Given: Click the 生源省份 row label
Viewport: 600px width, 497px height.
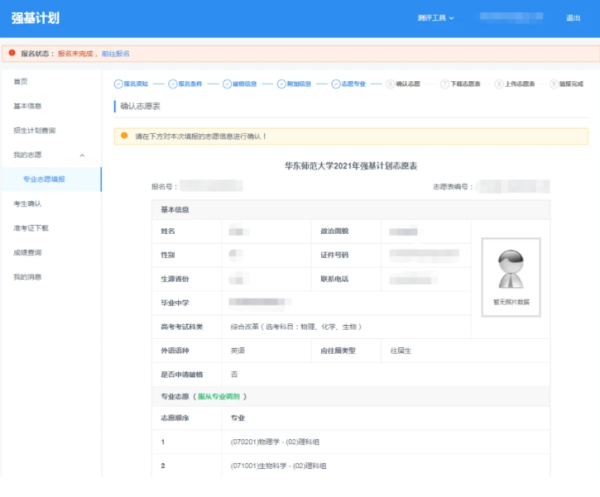Looking at the screenshot, I should click(175, 279).
